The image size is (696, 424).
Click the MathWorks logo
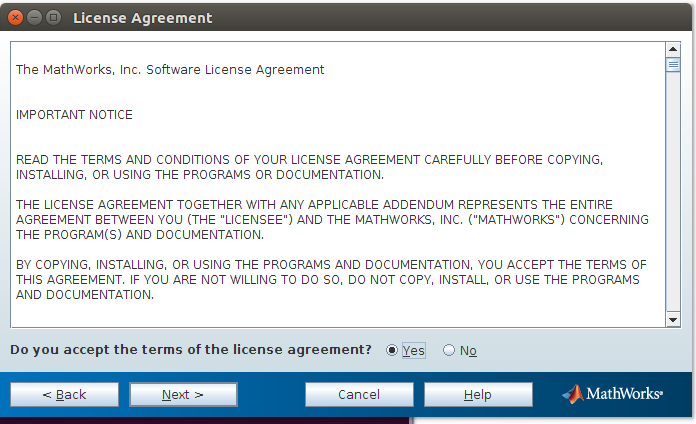pos(612,394)
